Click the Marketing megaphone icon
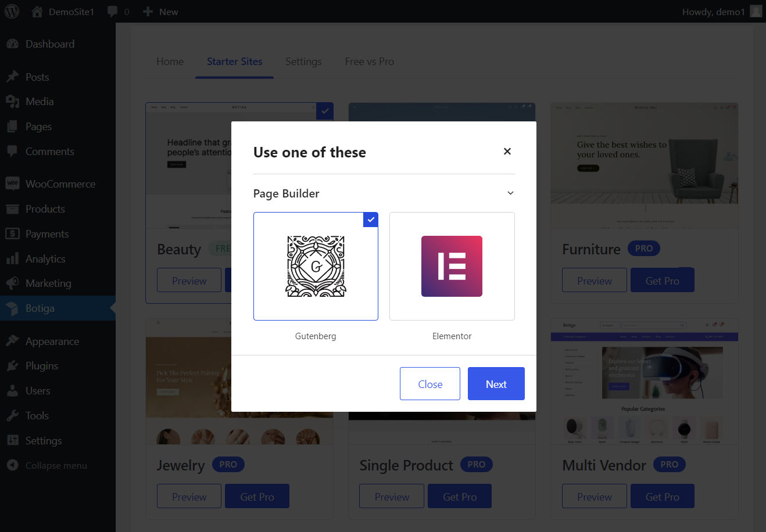This screenshot has width=766, height=532. coord(12,283)
